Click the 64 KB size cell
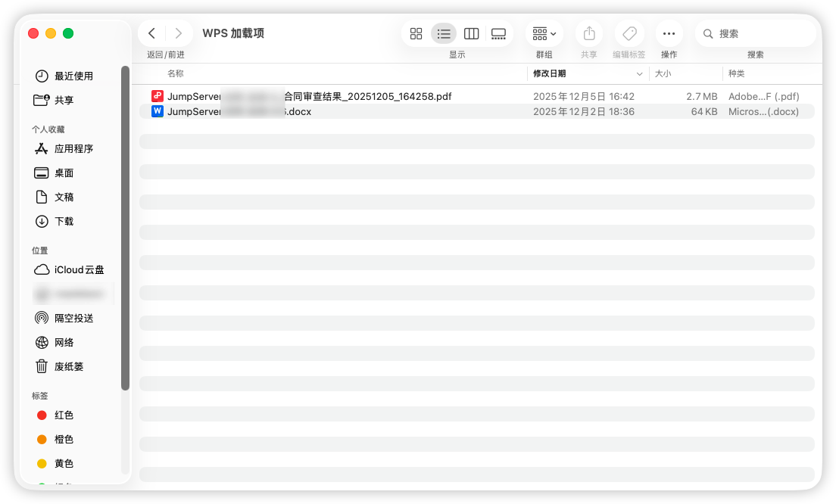This screenshot has width=836, height=504. [703, 111]
